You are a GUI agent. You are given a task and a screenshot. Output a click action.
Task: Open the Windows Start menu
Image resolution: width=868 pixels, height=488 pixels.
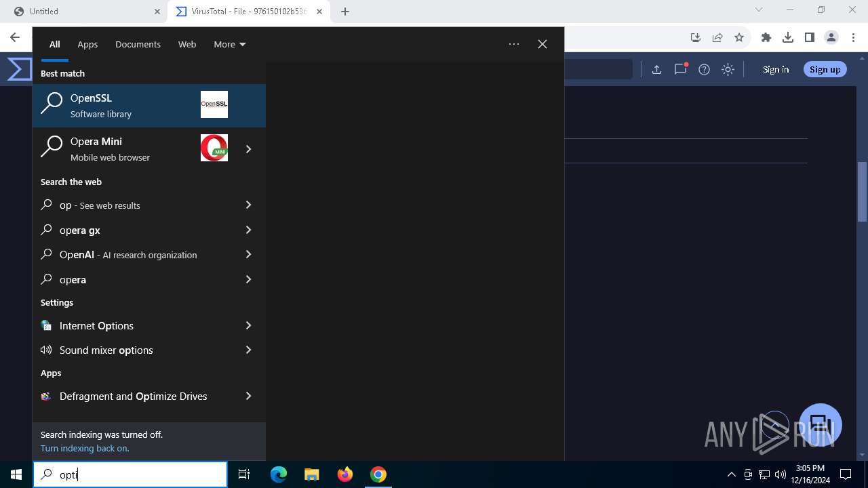(x=16, y=474)
